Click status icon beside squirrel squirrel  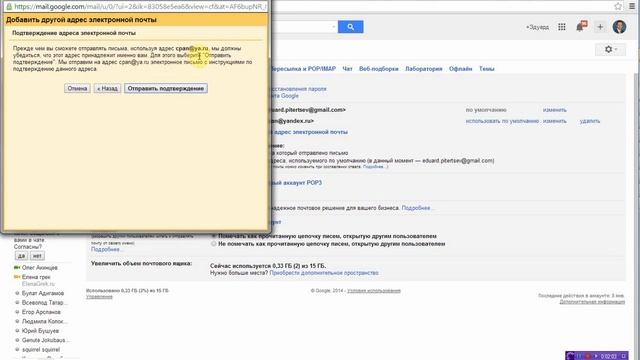17,349
